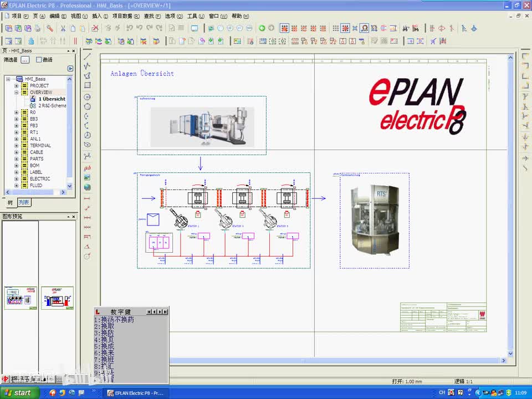This screenshot has width=532, height=399.
Task: Click the Zoom in (plus magnifier) icon
Action: pos(230,28)
